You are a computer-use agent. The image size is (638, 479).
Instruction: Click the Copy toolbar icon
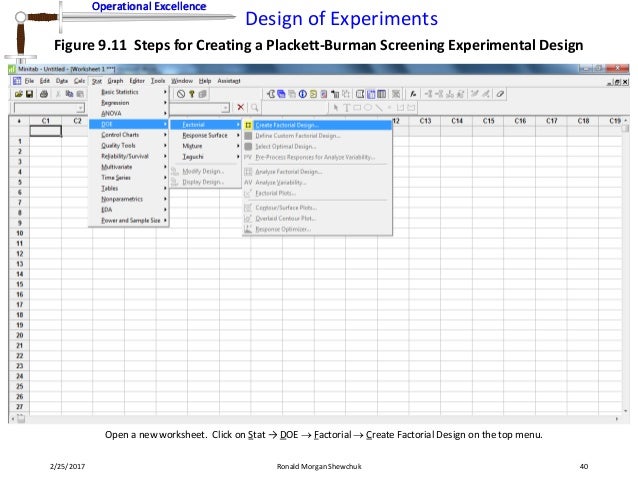pyautogui.click(x=67, y=93)
